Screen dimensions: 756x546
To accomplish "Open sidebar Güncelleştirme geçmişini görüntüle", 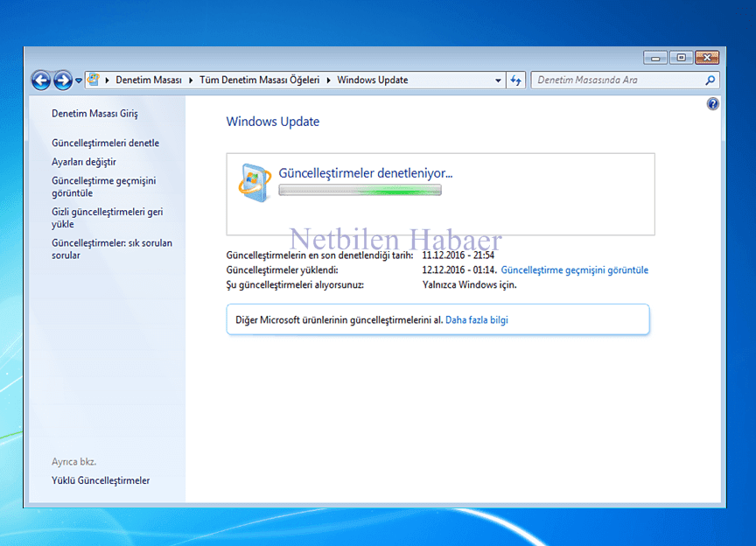I will (103, 186).
